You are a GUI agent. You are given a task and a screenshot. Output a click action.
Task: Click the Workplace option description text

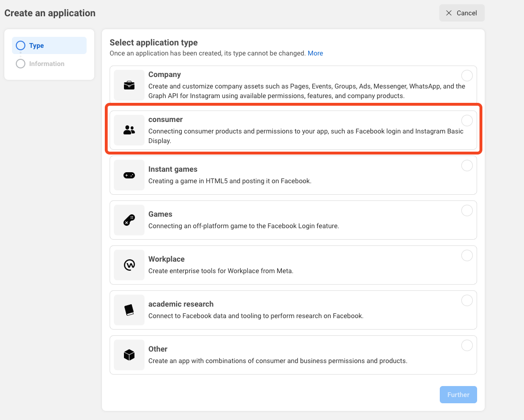(221, 271)
